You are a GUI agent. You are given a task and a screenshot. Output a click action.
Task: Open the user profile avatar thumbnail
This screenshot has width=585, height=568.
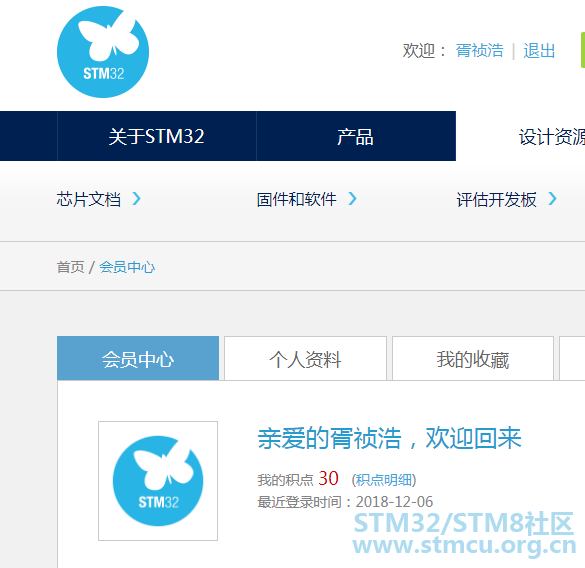158,481
